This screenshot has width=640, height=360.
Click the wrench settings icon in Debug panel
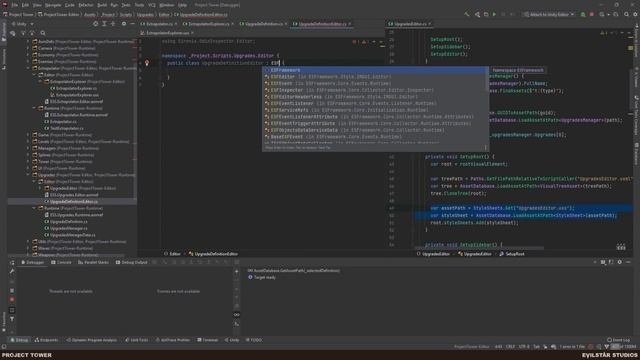click(x=12, y=271)
